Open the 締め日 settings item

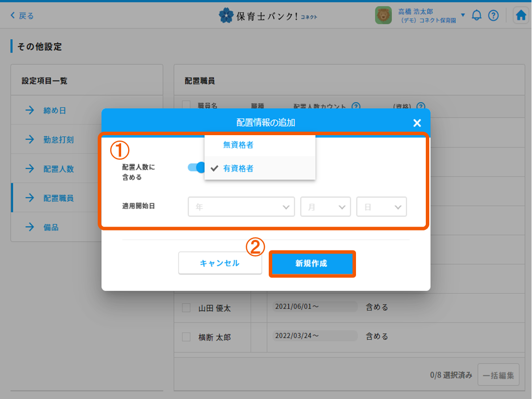pyautogui.click(x=54, y=111)
